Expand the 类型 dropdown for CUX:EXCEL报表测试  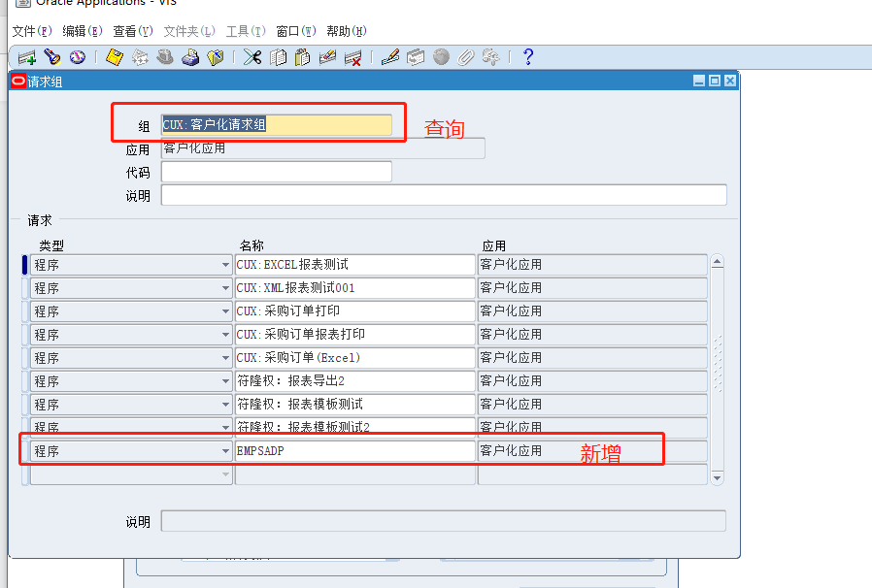pyautogui.click(x=226, y=264)
